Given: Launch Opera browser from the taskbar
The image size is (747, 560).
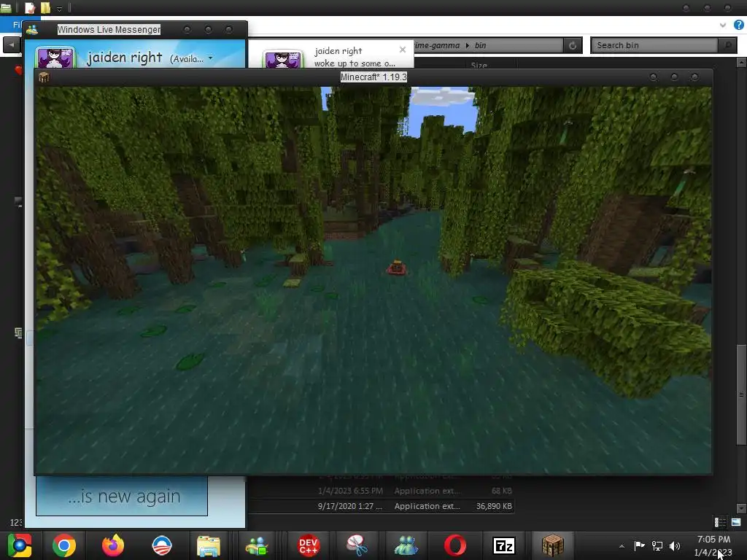Looking at the screenshot, I should pos(455,545).
